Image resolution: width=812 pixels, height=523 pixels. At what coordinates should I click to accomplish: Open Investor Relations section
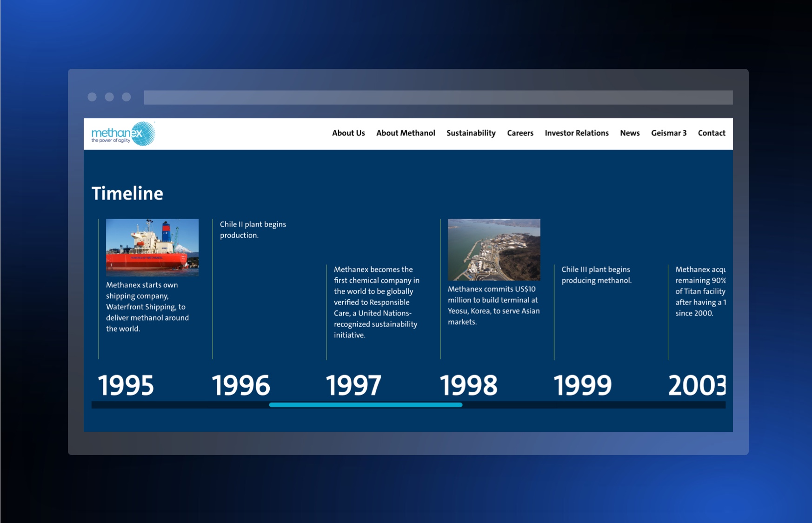[577, 133]
